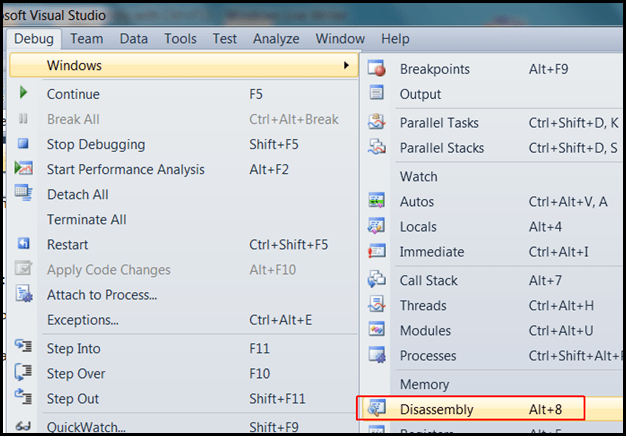Select Exceptions... from the Debug menu
This screenshot has width=626, height=436.
click(x=83, y=320)
